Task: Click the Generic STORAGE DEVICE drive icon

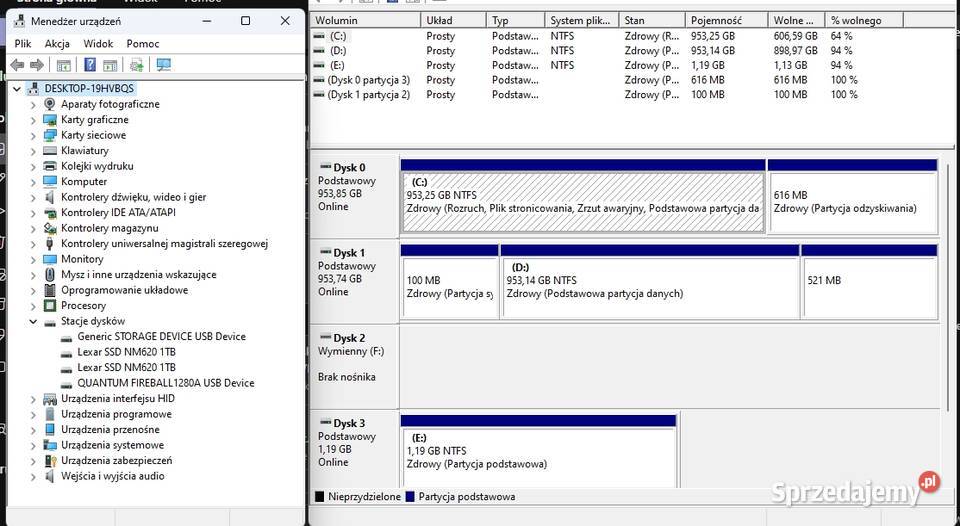Action: coord(66,337)
